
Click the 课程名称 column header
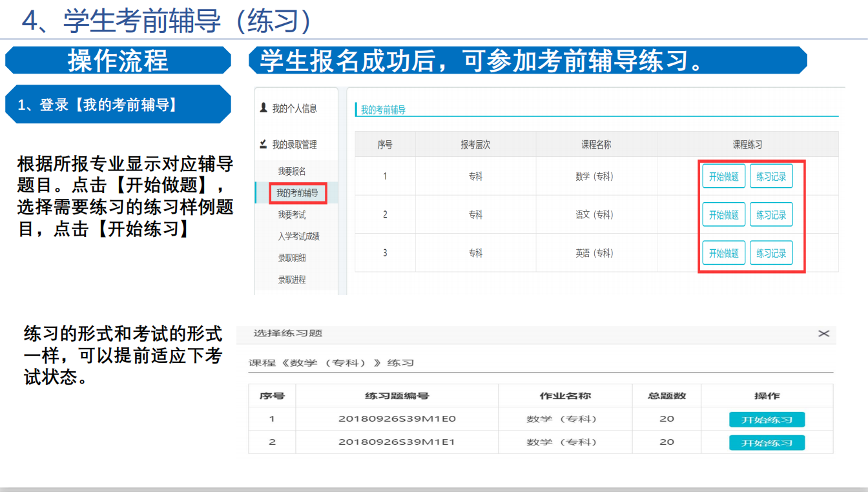(596, 145)
